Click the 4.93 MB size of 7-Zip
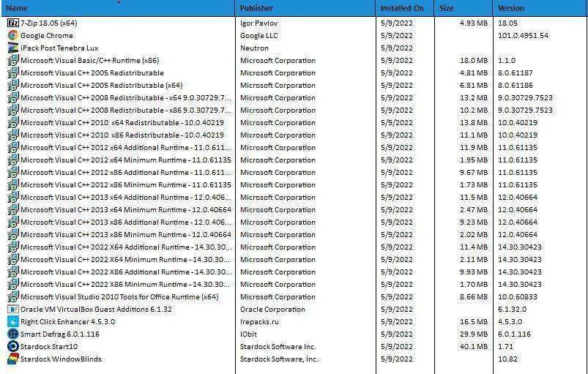The image size is (588, 374). [x=474, y=23]
